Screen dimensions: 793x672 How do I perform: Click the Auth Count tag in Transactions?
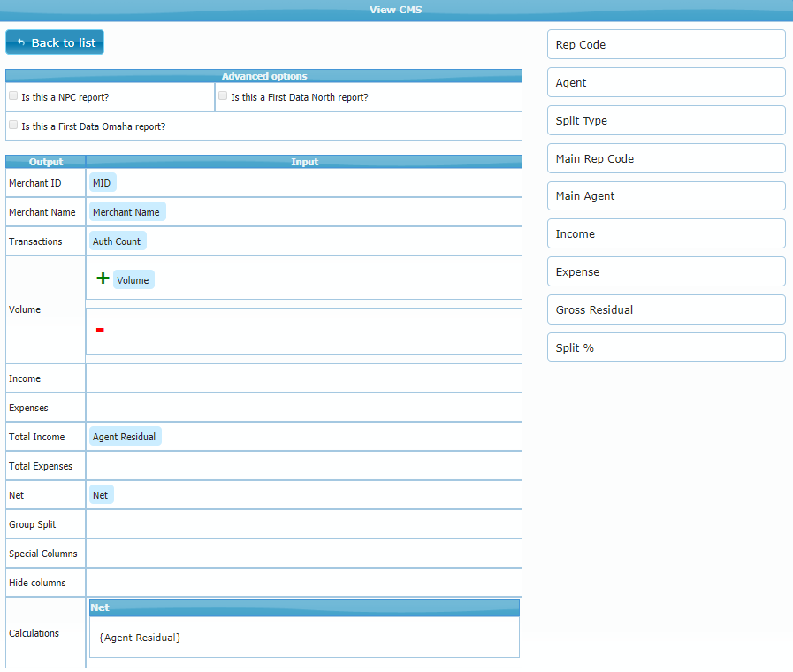point(117,241)
